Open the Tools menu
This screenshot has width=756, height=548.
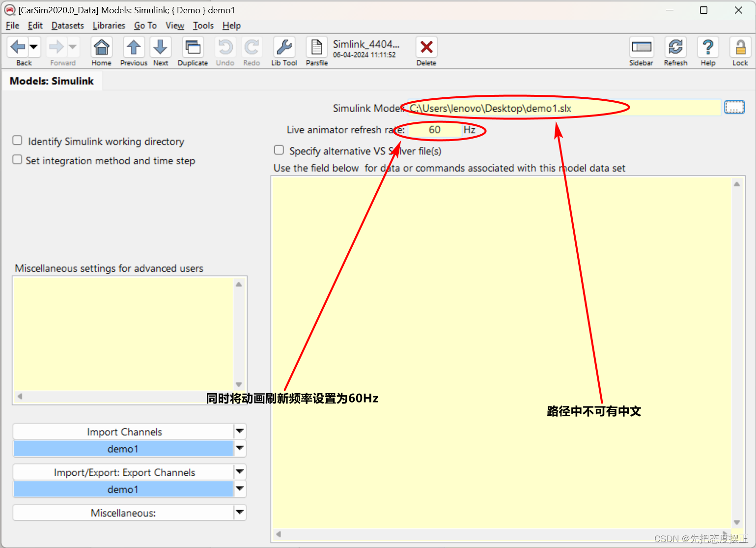tap(203, 26)
